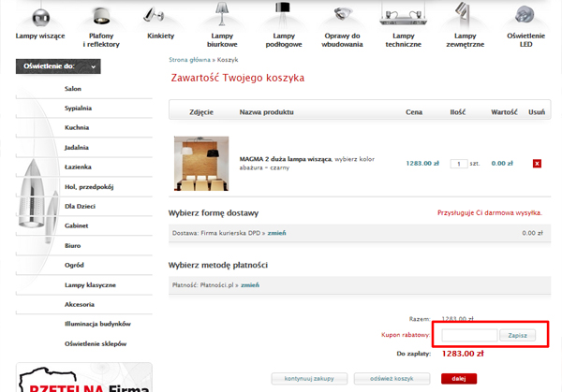Select the Oprawy do wbudowania icon
Viewport: 562px width, 392px height.
[342, 14]
